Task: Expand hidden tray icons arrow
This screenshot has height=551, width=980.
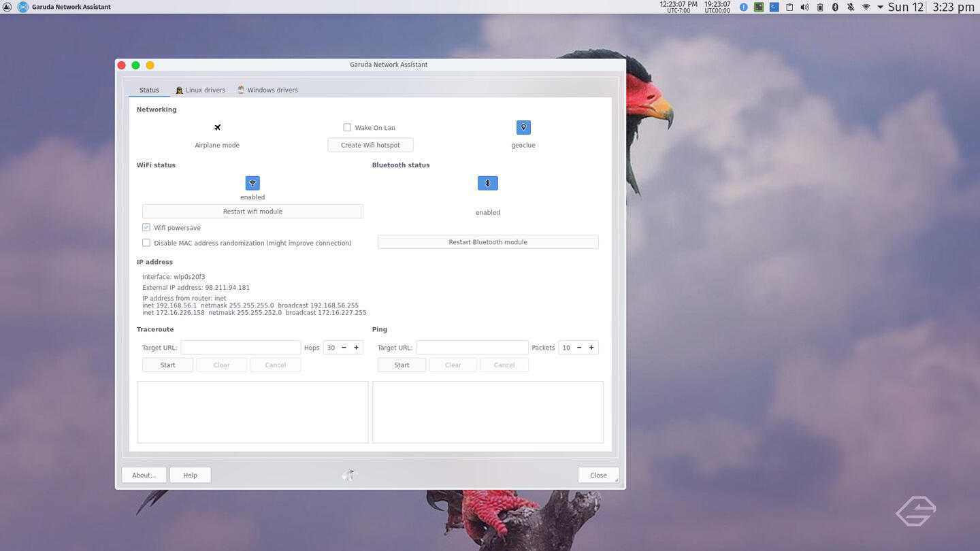Action: coord(880,7)
